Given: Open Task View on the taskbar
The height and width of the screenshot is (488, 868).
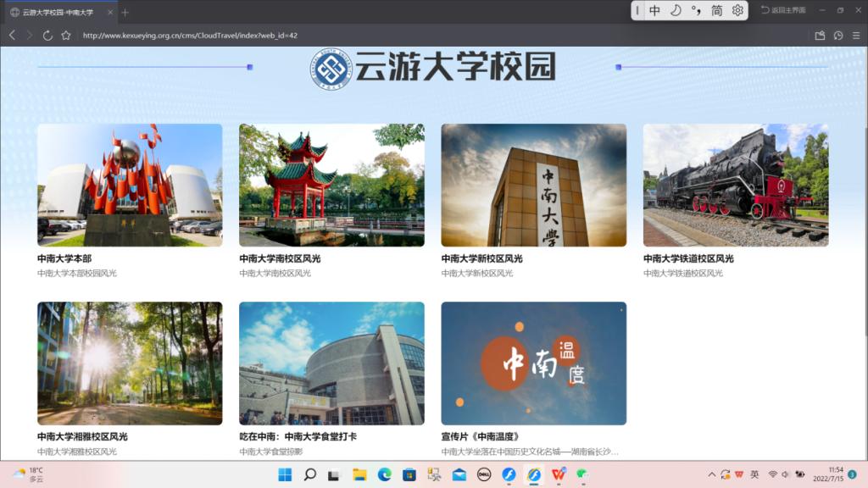Looking at the screenshot, I should pos(333,474).
